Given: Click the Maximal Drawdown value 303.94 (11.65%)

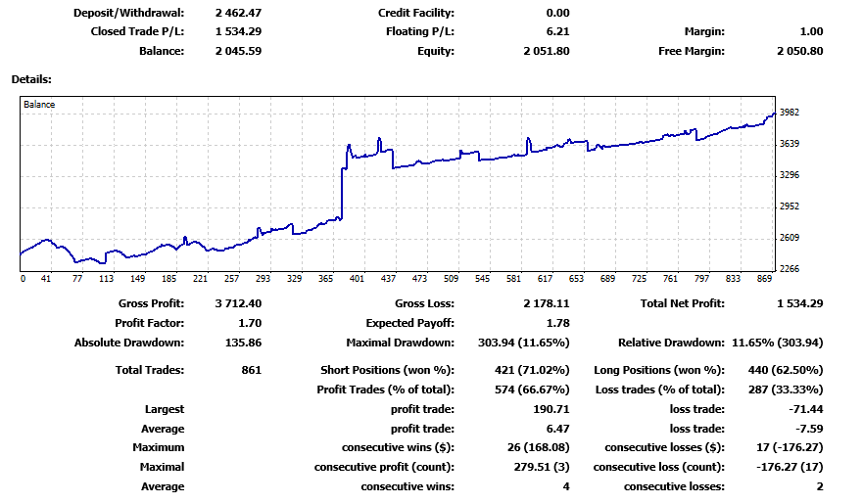Looking at the screenshot, I should coord(523,343).
